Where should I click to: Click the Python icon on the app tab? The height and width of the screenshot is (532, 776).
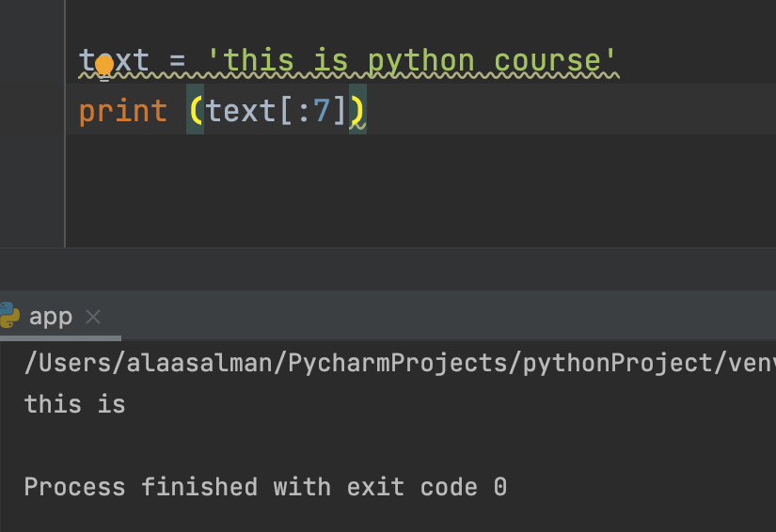pos(9,316)
